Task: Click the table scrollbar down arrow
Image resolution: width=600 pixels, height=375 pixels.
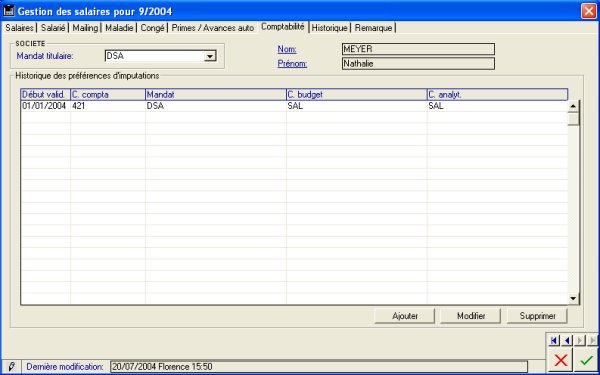Action: 573,298
